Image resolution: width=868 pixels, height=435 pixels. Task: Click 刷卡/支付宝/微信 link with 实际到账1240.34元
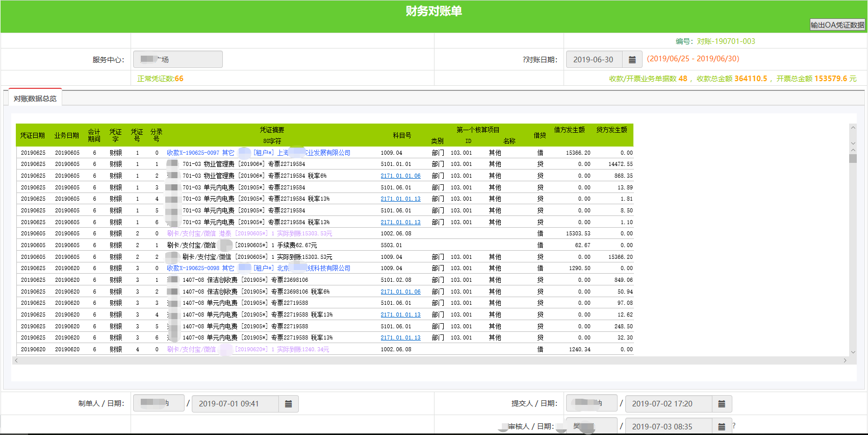coord(191,349)
